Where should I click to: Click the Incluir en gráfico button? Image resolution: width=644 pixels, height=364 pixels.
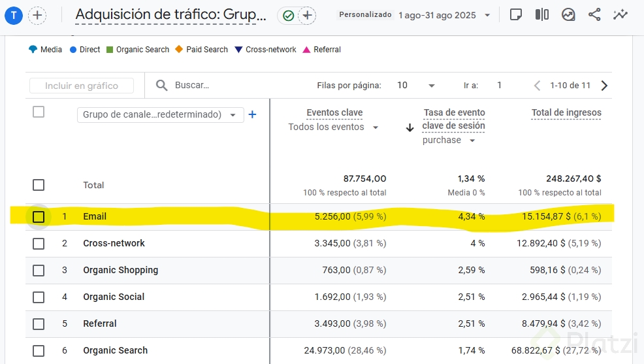pos(82,86)
